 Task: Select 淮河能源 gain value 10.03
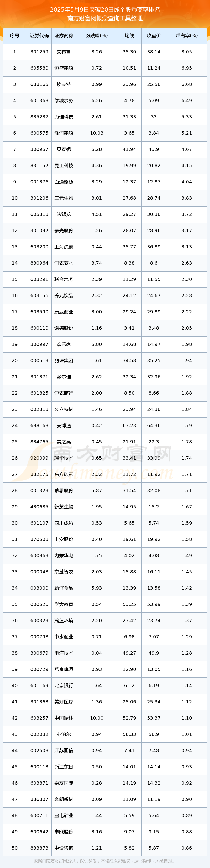pos(97,133)
